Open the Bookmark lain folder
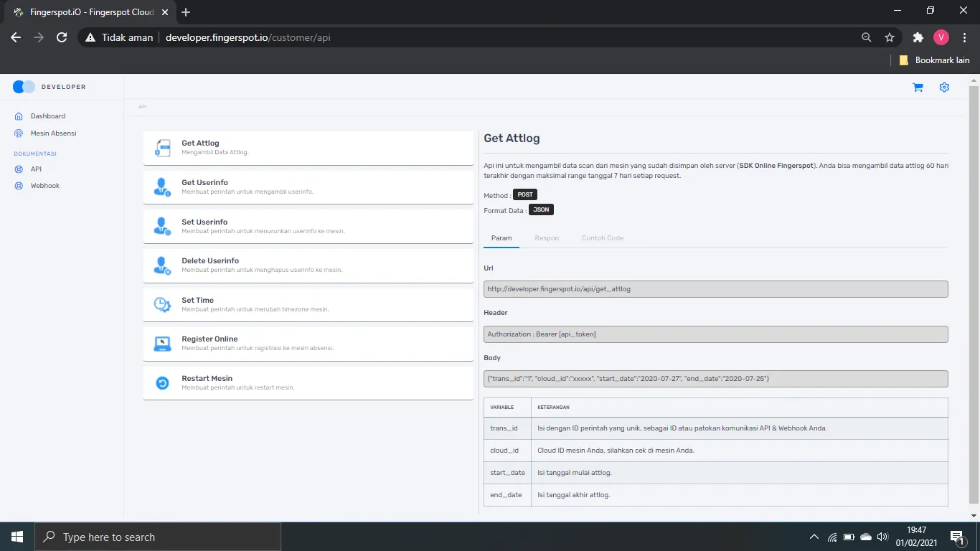The image size is (980, 551). 934,60
